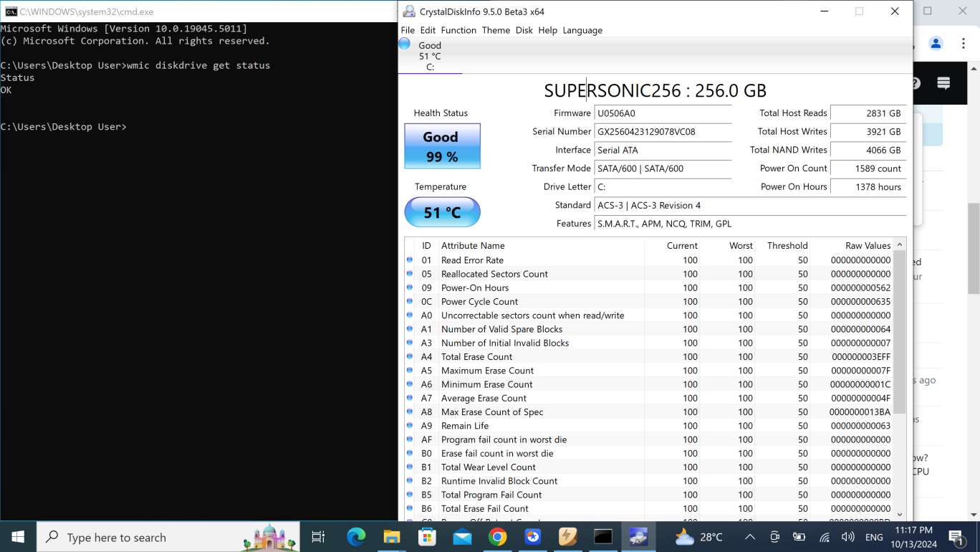Click the CrystalDiskInfo title bar app icon
Screen dimensions: 980x552
pyautogui.click(x=409, y=11)
